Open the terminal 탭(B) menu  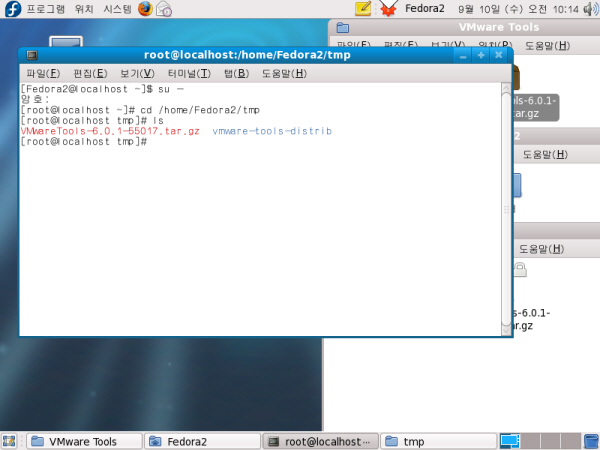(236, 73)
